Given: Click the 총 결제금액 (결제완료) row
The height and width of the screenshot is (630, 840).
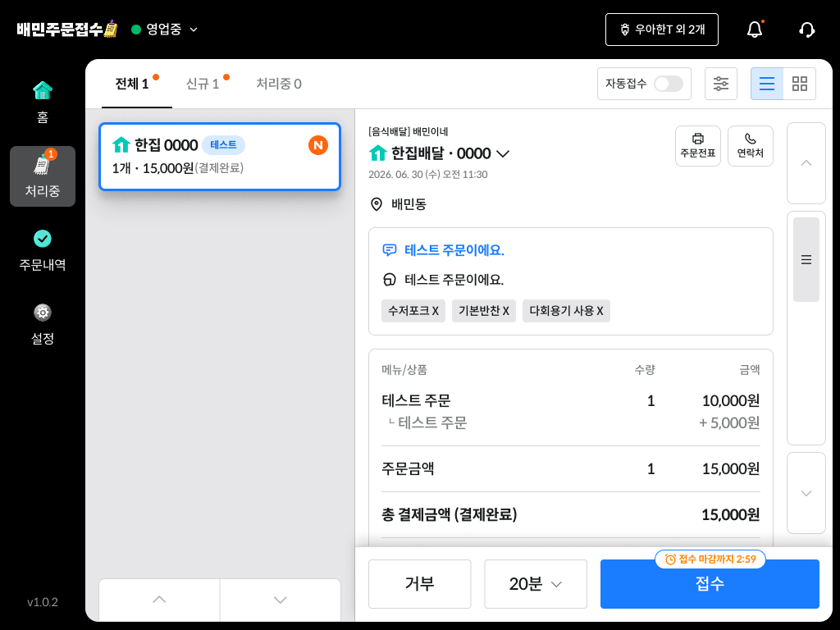Looking at the screenshot, I should tap(571, 515).
